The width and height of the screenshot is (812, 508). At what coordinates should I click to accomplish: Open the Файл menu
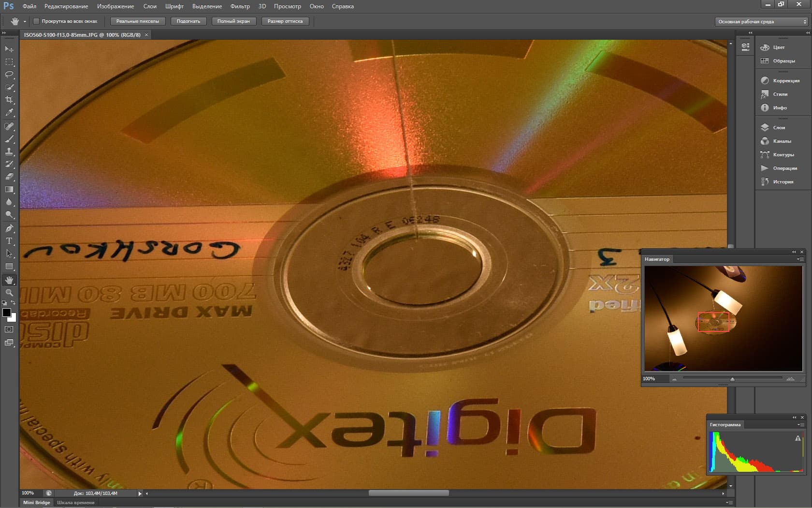click(x=29, y=6)
